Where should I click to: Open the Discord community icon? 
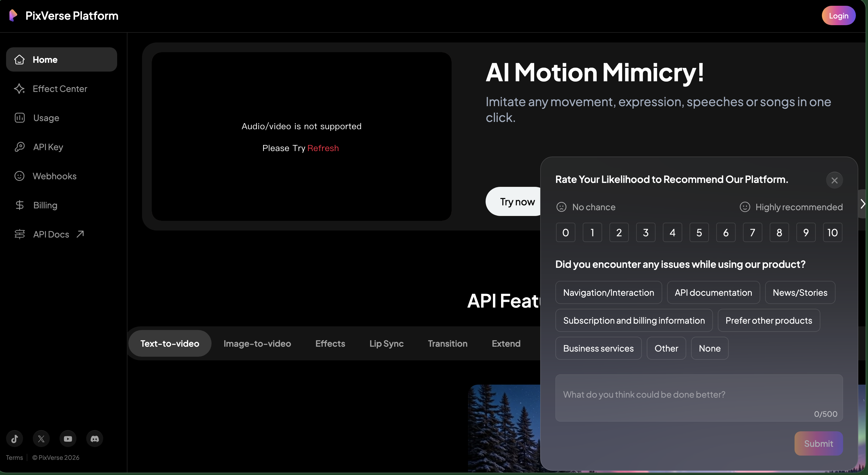pos(95,439)
